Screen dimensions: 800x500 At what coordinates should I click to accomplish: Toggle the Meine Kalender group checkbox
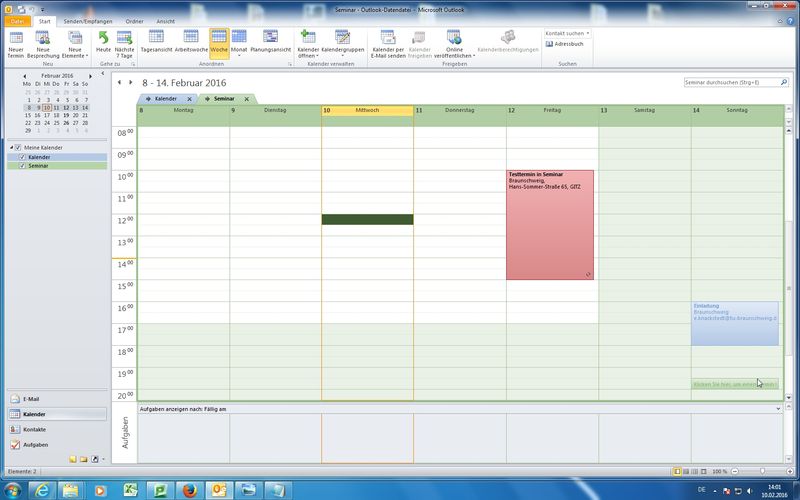18,147
